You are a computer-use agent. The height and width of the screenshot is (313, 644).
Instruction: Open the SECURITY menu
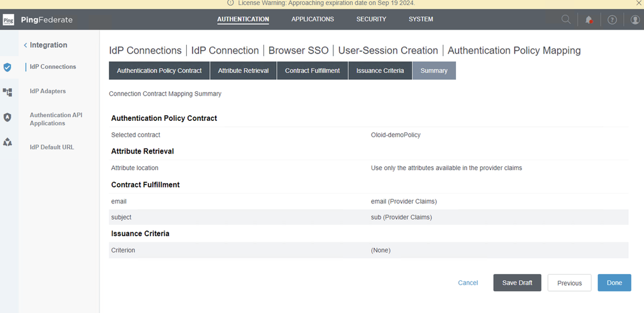click(371, 20)
